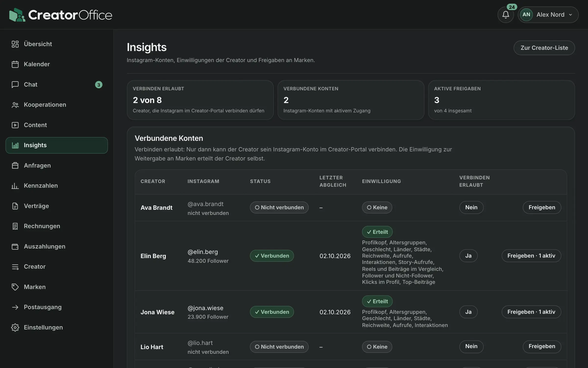This screenshot has width=588, height=368.
Task: Toggle Verbinden erlaubt Ja for Jona Wiese
Action: [x=468, y=312]
